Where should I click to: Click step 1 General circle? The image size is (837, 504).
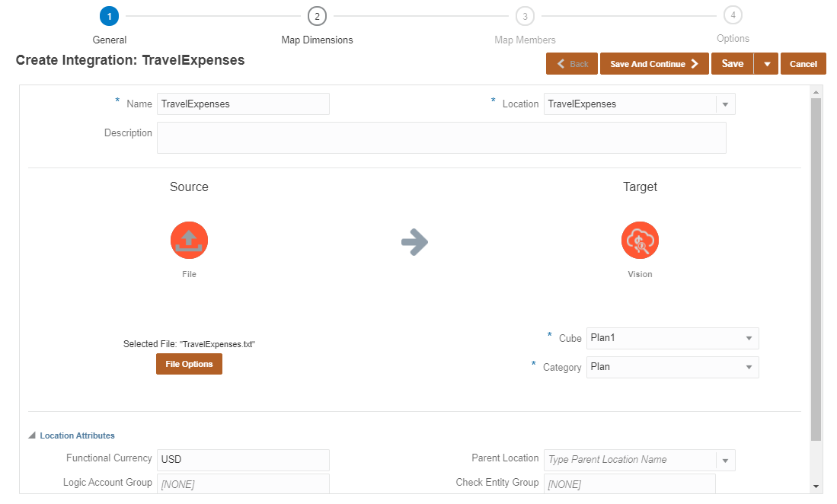[x=109, y=16]
